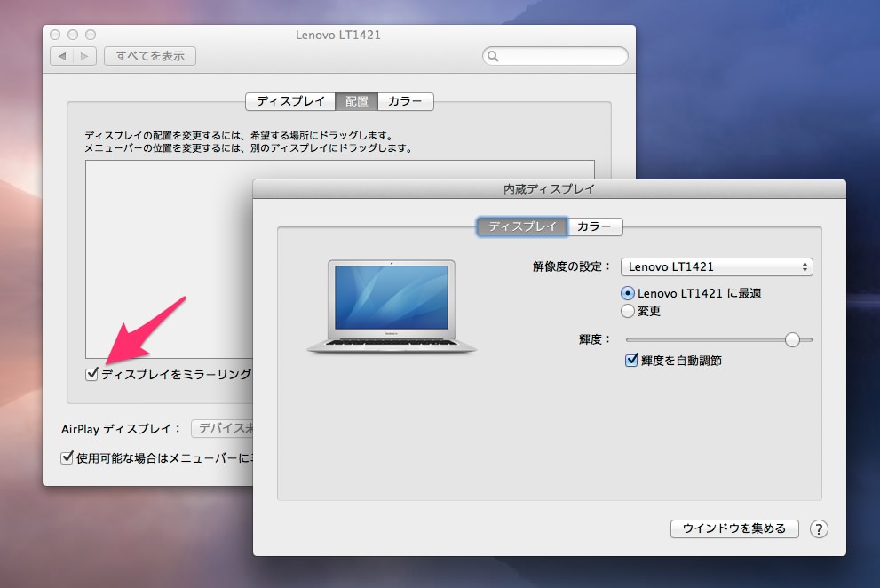The height and width of the screenshot is (588, 880).
Task: Go back using the left arrow button
Action: click(62, 56)
